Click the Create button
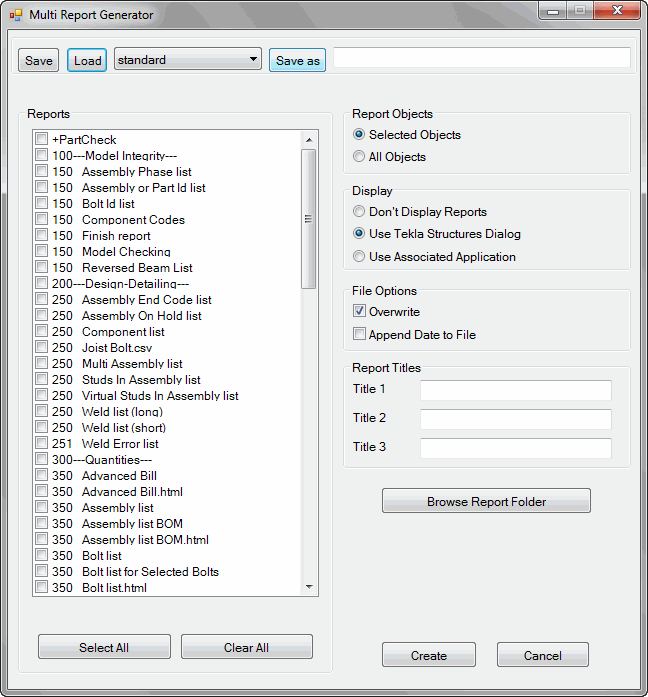Image resolution: width=648 pixels, height=697 pixels. tap(428, 655)
